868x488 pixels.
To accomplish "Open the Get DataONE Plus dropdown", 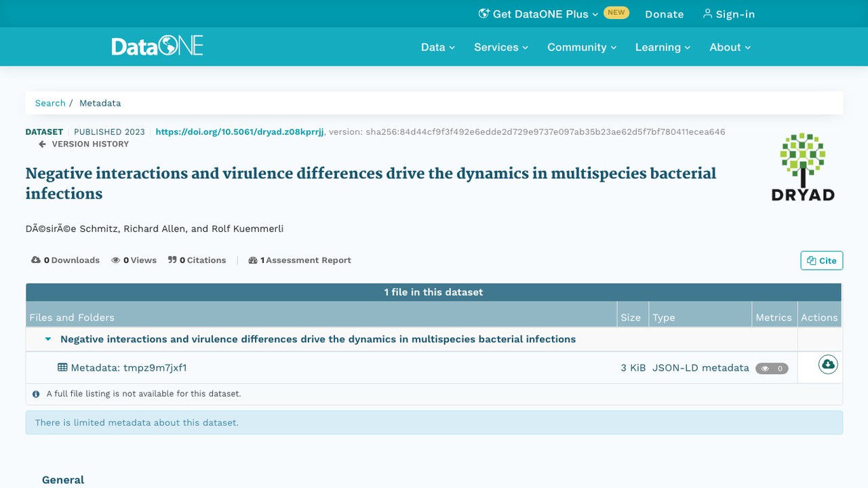I will 538,14.
